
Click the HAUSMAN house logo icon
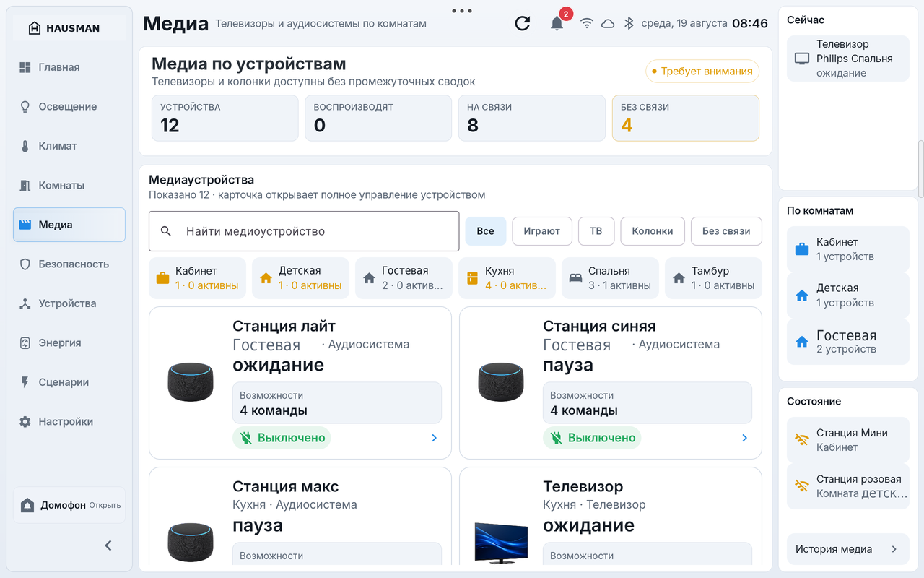coord(35,28)
